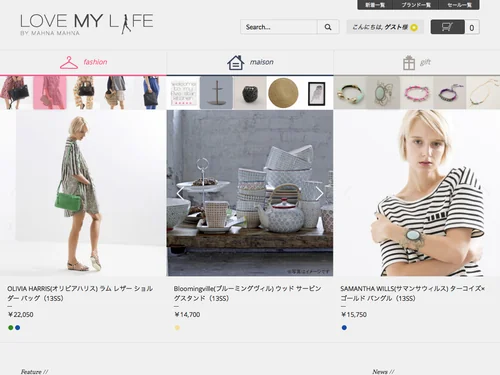Click into the Search... input field
Viewport: 500px width, 375px height.
click(x=279, y=27)
